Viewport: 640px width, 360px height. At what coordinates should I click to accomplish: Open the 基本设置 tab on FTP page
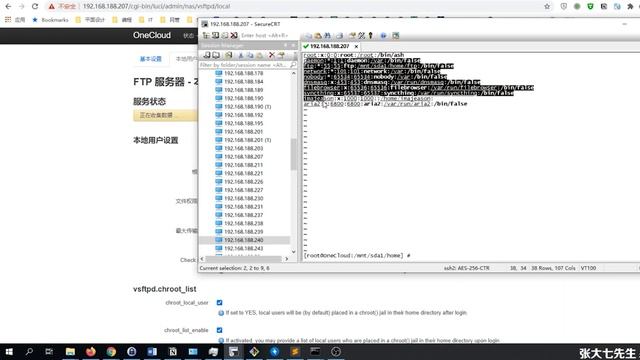point(151,59)
